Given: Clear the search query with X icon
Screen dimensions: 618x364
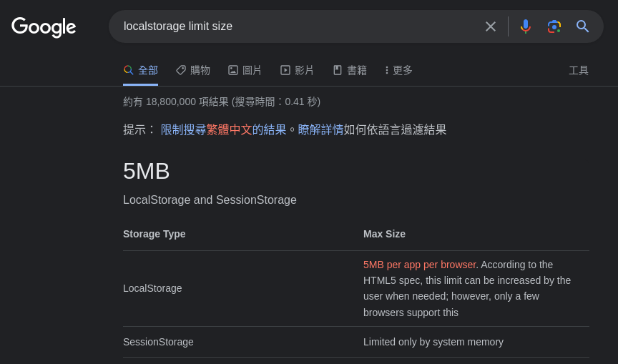Looking at the screenshot, I should click(x=490, y=26).
